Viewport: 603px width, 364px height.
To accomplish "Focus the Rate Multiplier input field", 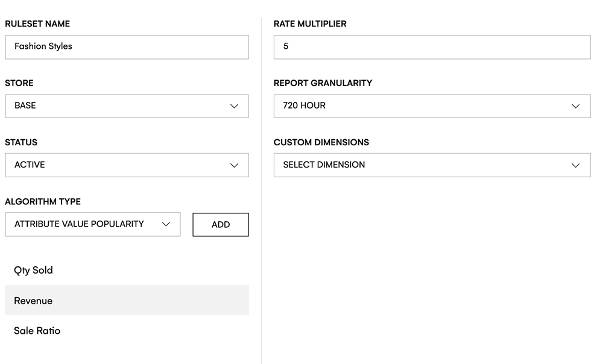I will (432, 47).
